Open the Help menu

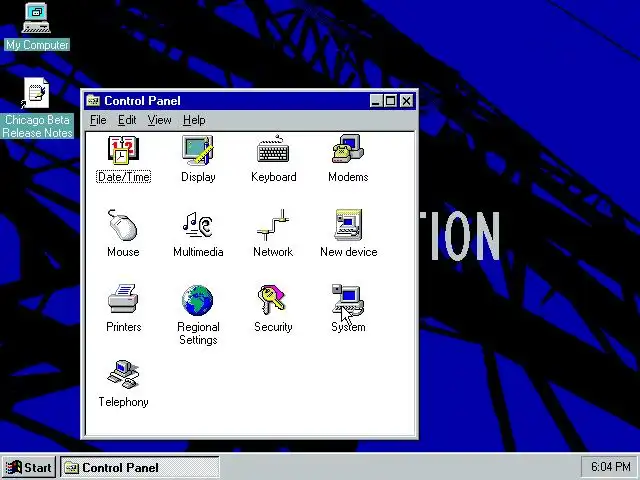[x=194, y=120]
